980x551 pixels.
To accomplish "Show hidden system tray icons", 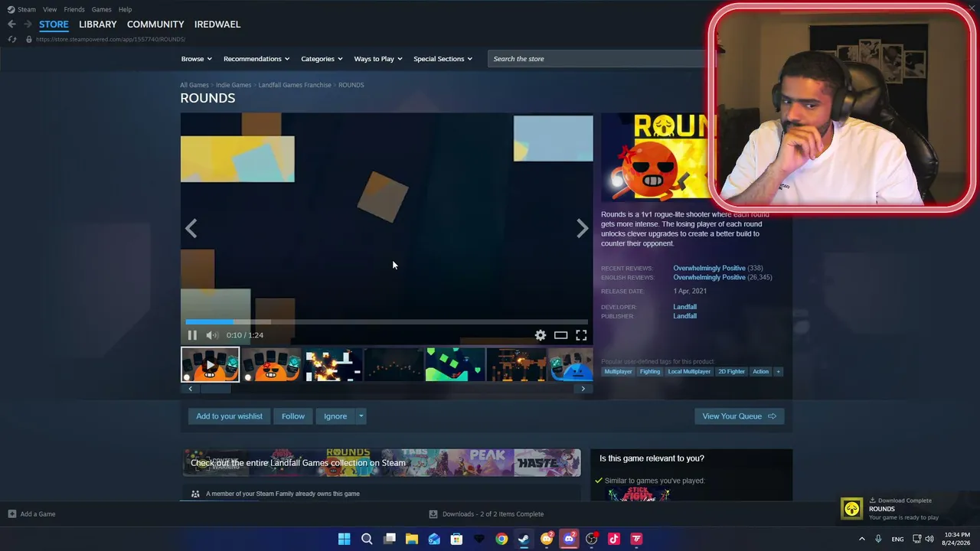I will (861, 539).
